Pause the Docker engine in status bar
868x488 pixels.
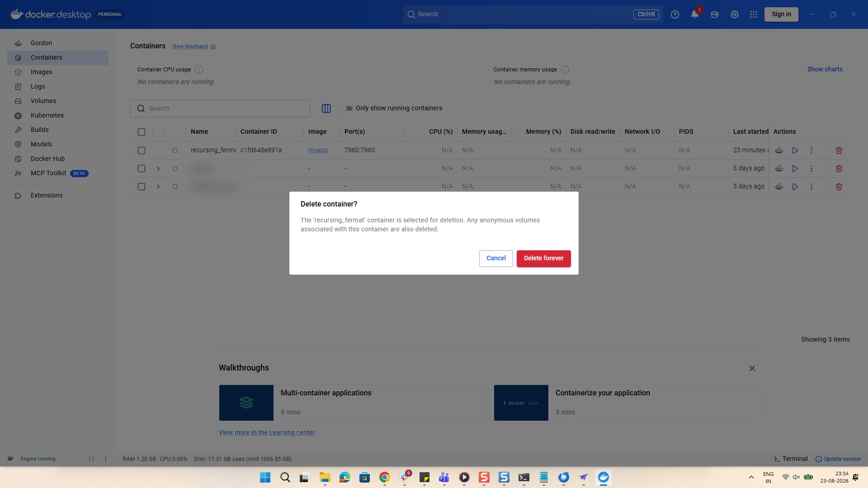tap(91, 459)
